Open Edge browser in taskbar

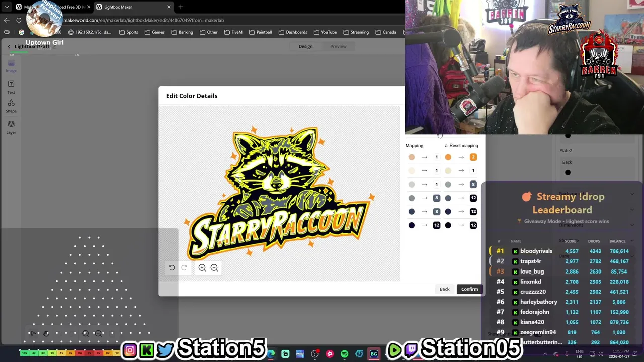[x=271, y=354]
